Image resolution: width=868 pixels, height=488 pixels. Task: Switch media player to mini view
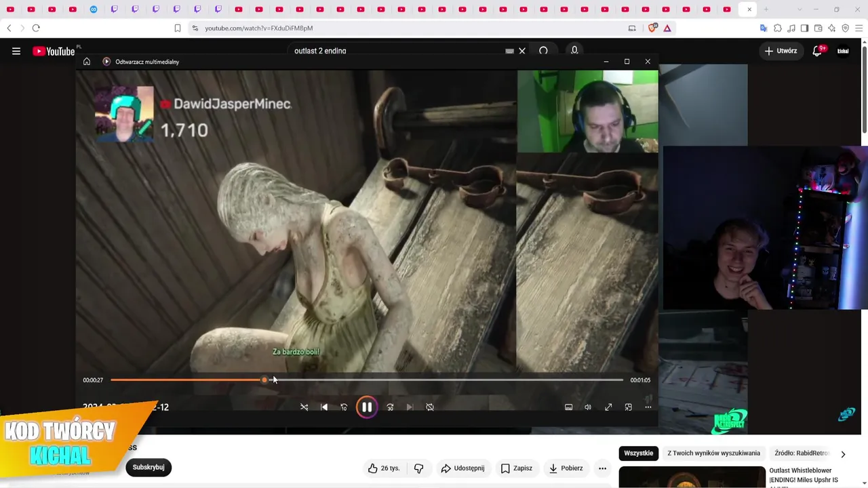click(x=629, y=407)
